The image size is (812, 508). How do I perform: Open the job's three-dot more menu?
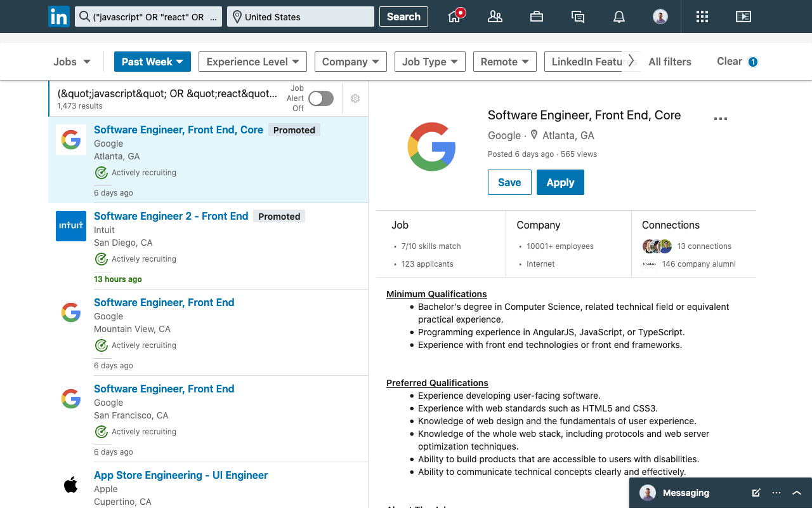(x=721, y=119)
